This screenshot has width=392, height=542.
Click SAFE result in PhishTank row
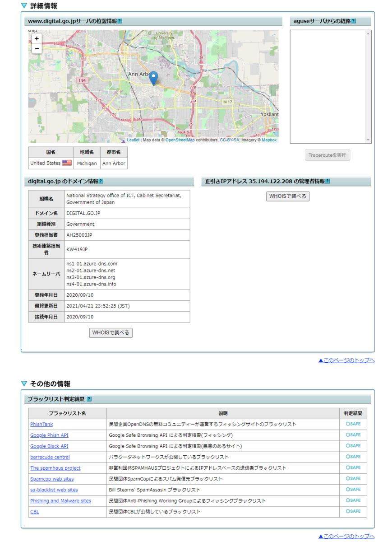click(x=353, y=424)
